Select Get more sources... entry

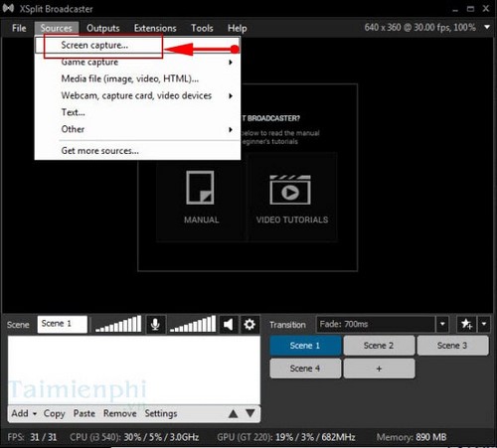click(137, 151)
